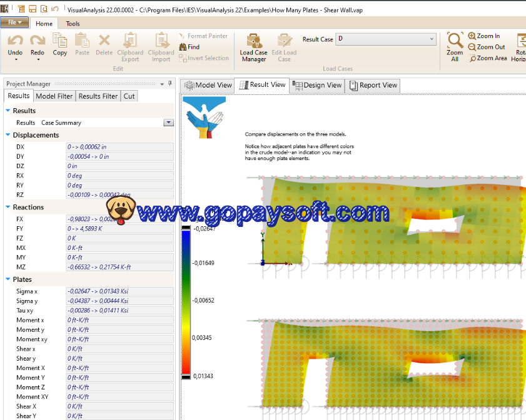Image resolution: width=526 pixels, height=420 pixels.
Task: Collapse the Results section
Action: point(8,110)
